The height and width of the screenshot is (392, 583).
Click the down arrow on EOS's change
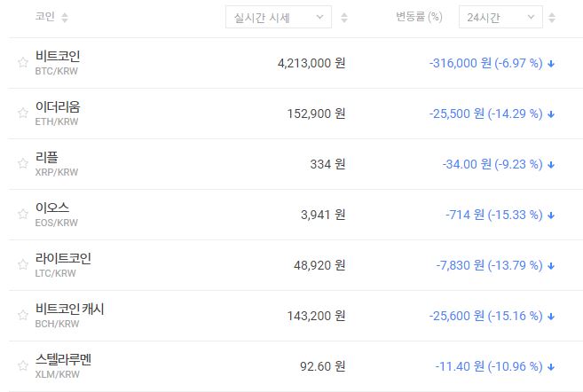[551, 216]
